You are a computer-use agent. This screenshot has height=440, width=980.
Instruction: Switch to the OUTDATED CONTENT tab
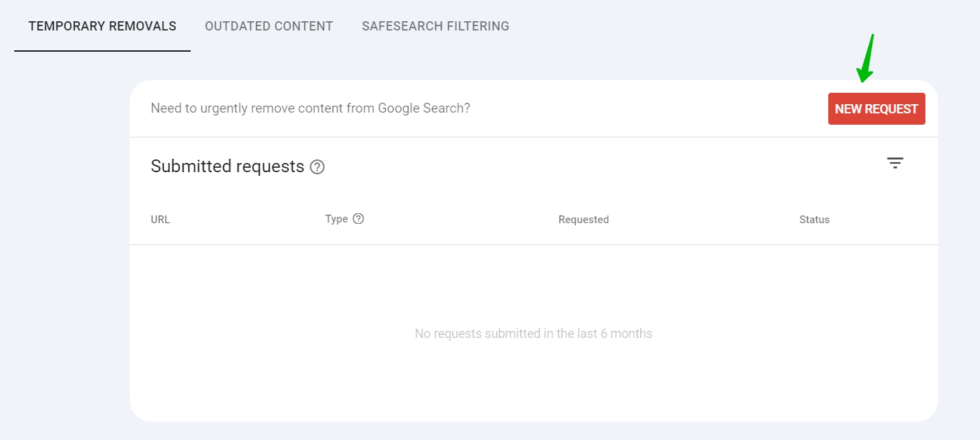[269, 26]
